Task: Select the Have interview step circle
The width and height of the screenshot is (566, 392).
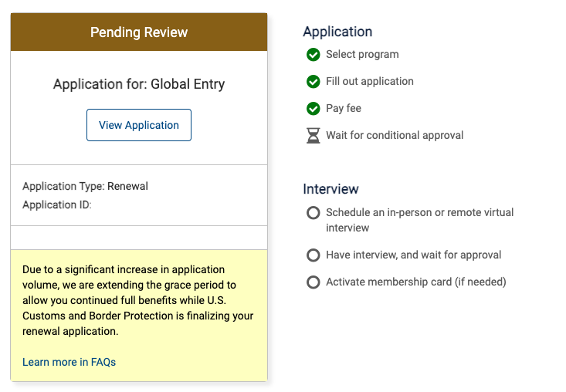Action: [313, 255]
